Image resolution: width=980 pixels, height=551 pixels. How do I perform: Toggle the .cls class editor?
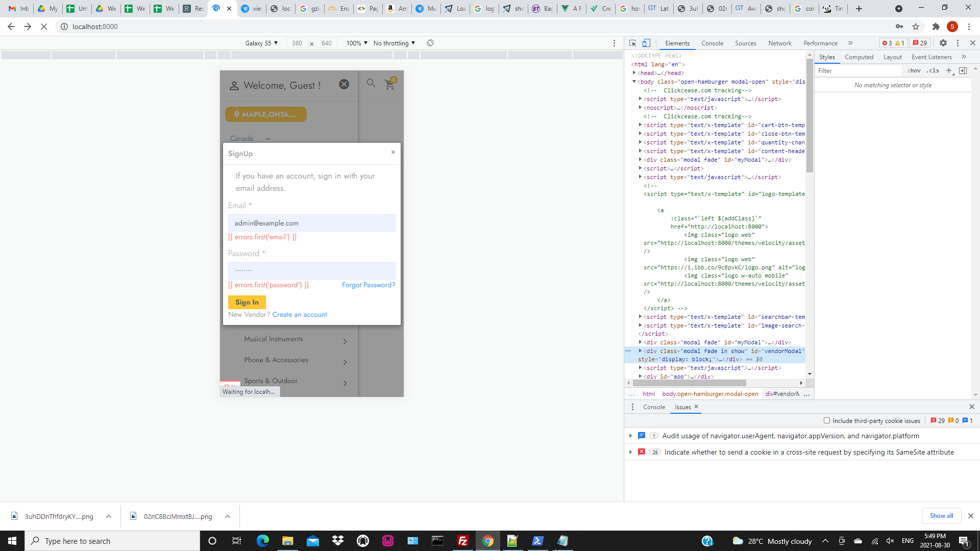(x=933, y=71)
